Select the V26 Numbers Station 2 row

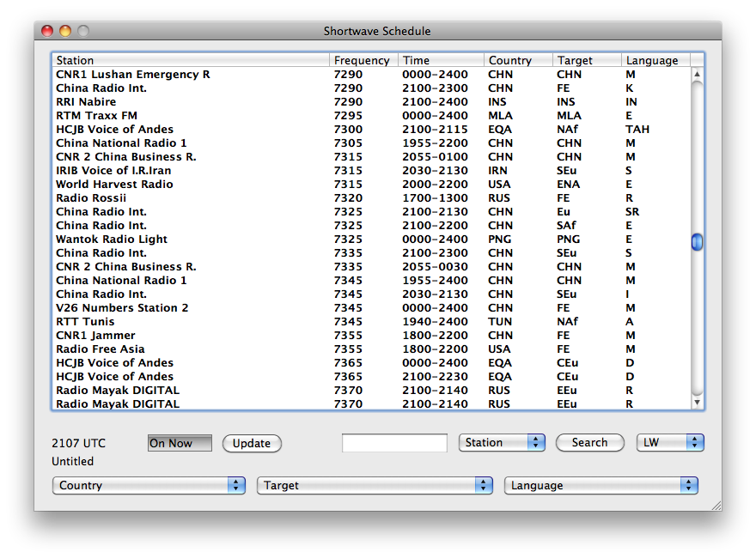(x=371, y=308)
